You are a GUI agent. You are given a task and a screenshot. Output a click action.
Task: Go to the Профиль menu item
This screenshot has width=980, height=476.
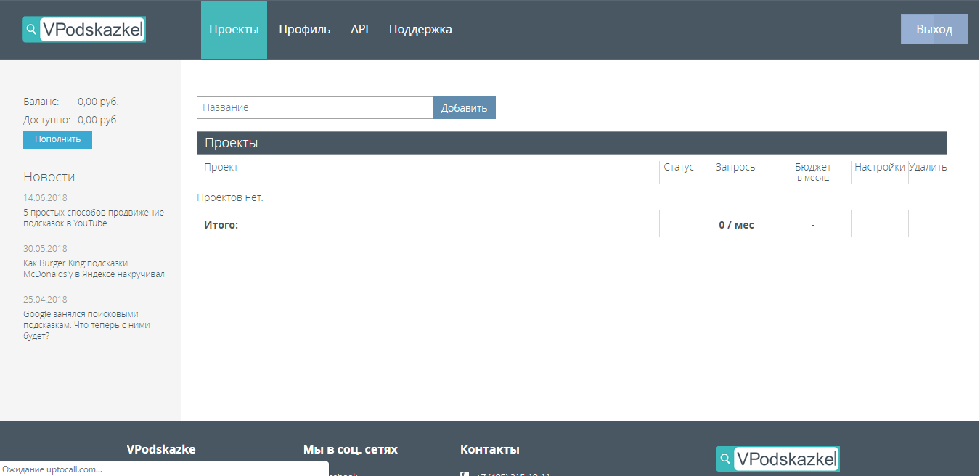click(x=304, y=30)
